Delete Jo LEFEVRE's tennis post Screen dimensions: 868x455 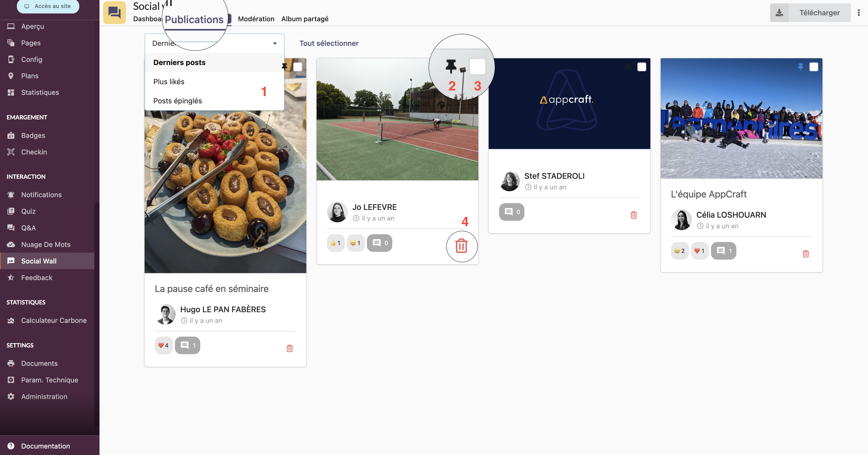(461, 246)
